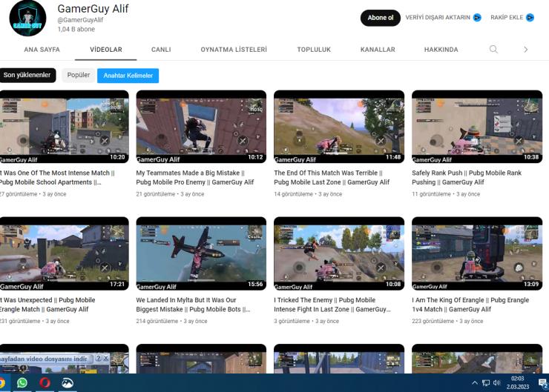The width and height of the screenshot is (549, 392).
Task: Click title 'Safely Rank Push'
Action: 467,178
